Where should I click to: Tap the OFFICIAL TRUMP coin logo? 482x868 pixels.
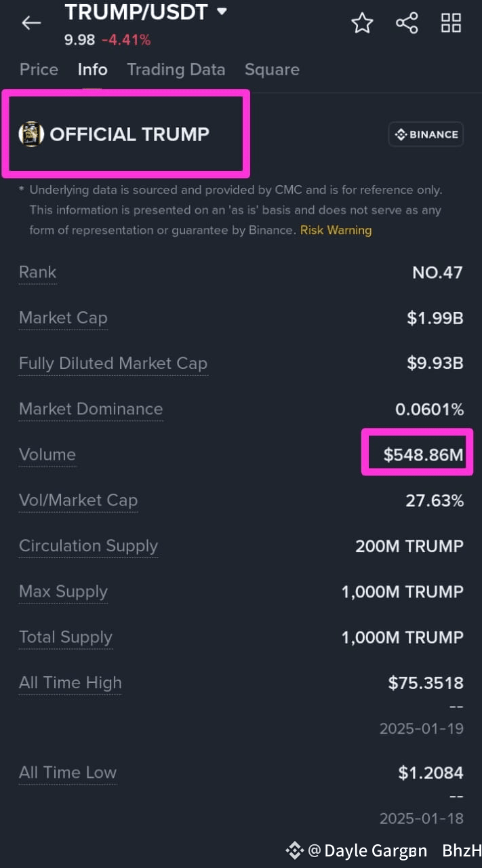point(31,134)
